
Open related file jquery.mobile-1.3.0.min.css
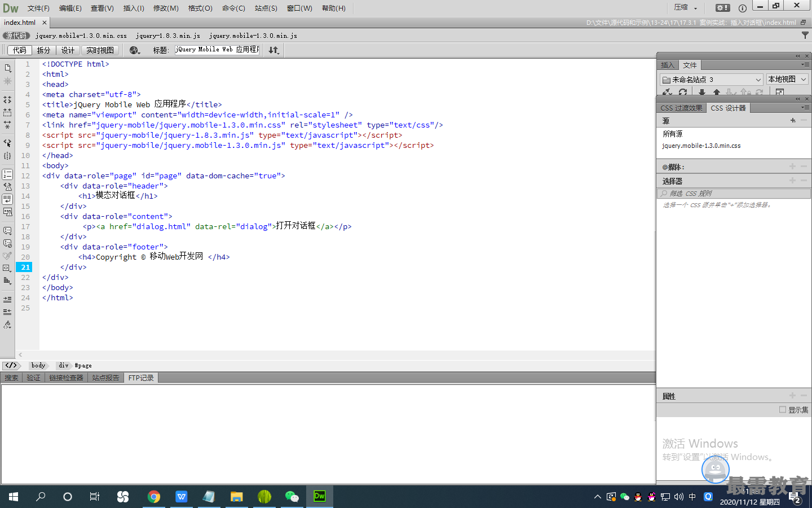click(x=81, y=36)
